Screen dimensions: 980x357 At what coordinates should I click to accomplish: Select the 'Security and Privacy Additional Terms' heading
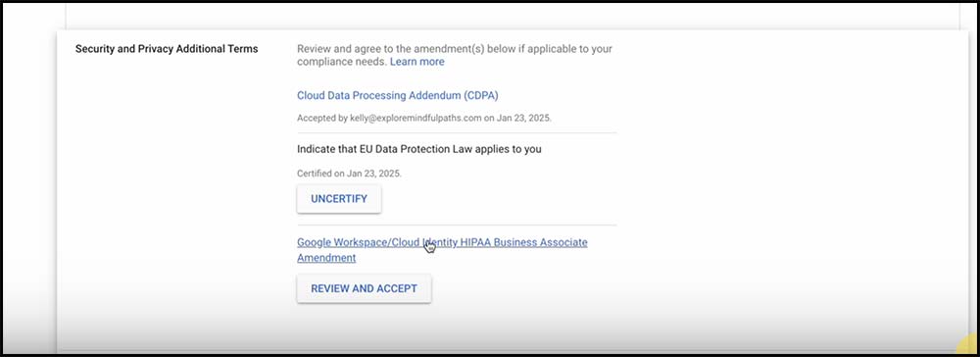pyautogui.click(x=167, y=49)
